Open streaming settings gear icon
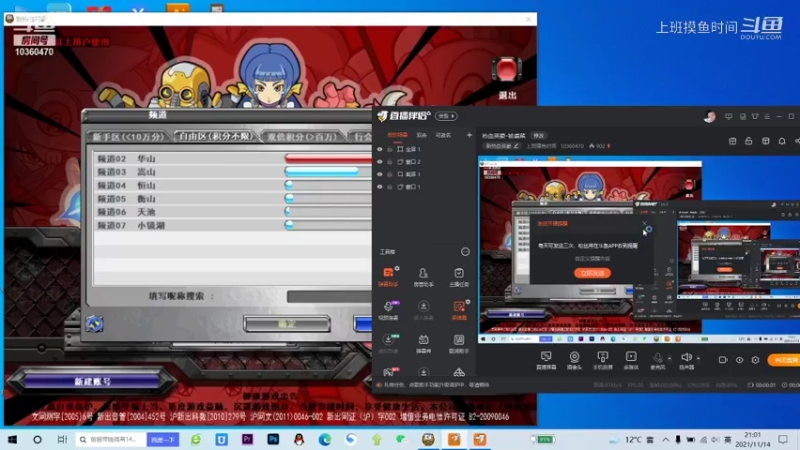 point(756,360)
